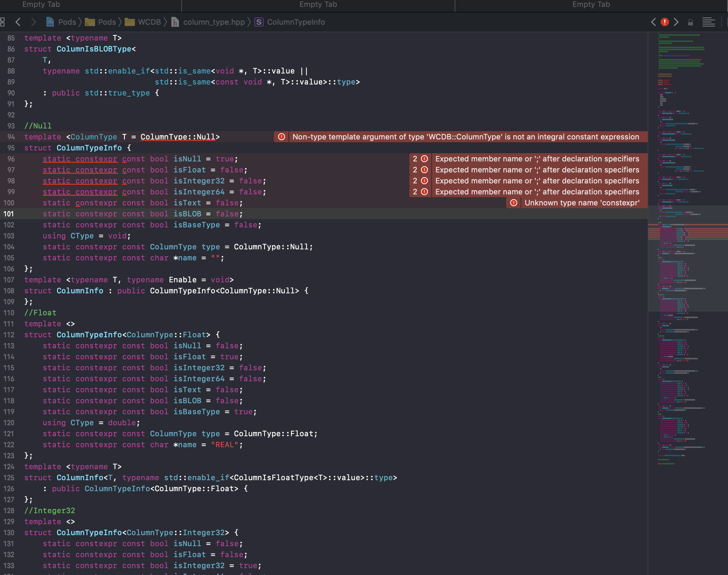Open the related items grid icon
728x575 pixels.
2,22
